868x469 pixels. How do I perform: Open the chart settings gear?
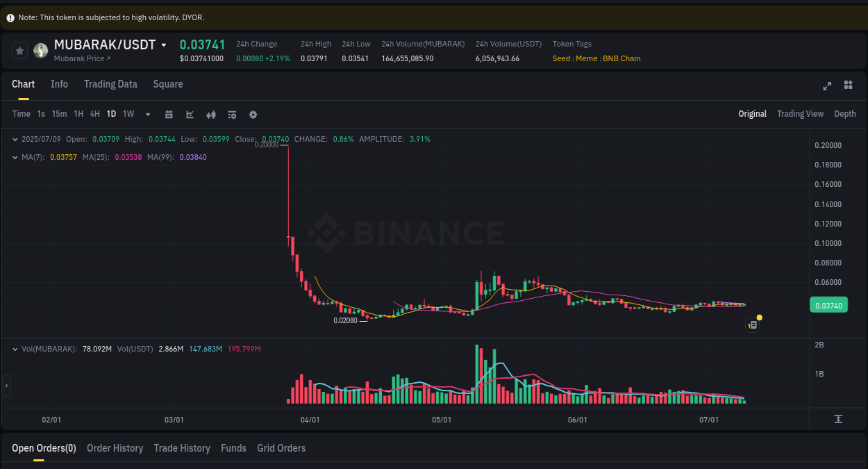[253, 113]
